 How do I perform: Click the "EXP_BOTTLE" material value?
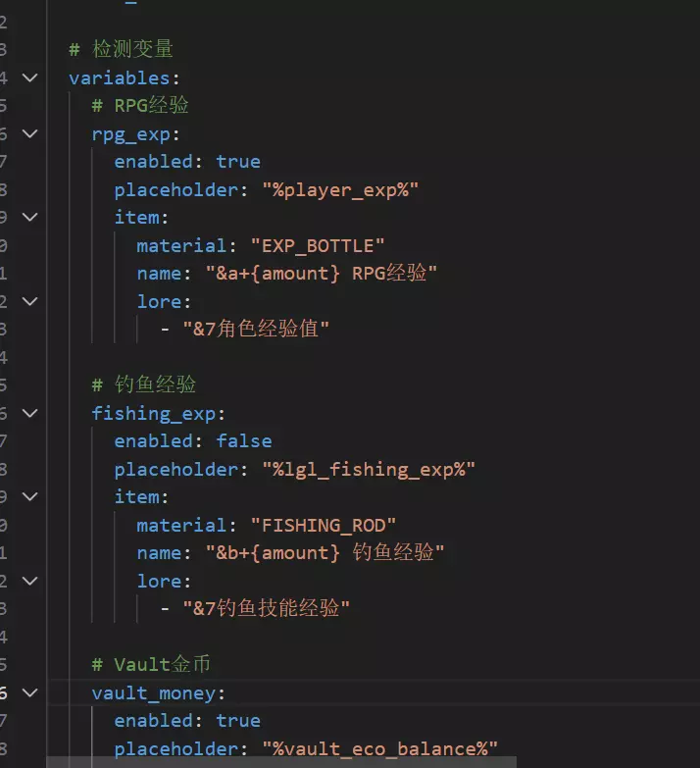click(x=318, y=246)
